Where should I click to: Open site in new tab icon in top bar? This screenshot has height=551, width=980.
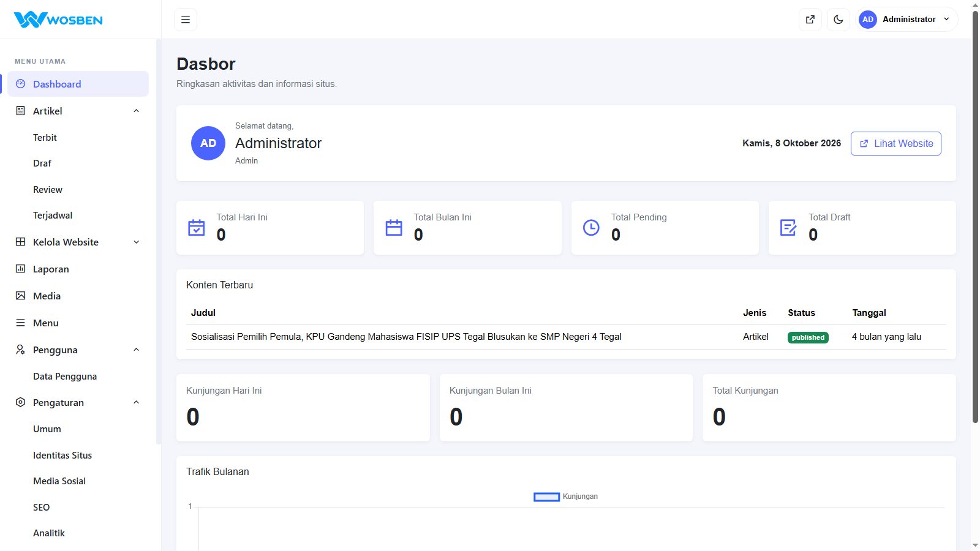click(x=810, y=20)
